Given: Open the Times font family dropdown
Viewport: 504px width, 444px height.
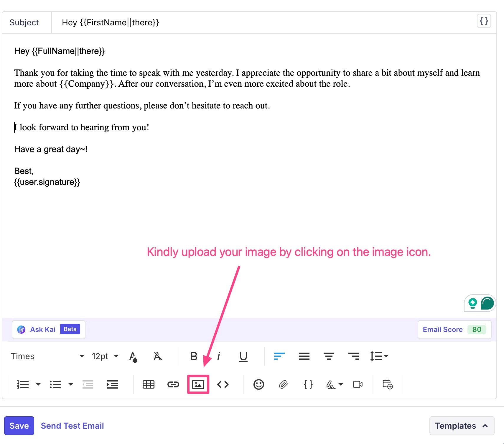Looking at the screenshot, I should coord(48,356).
